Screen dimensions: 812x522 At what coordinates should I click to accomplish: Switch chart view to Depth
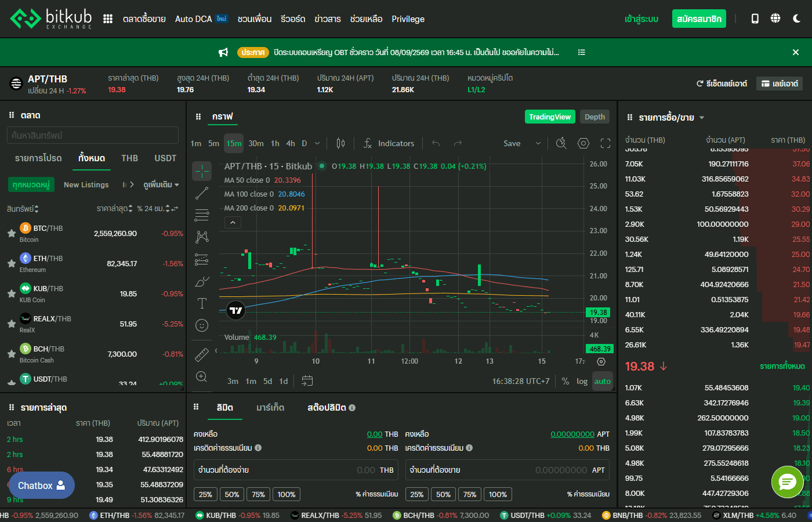(594, 117)
